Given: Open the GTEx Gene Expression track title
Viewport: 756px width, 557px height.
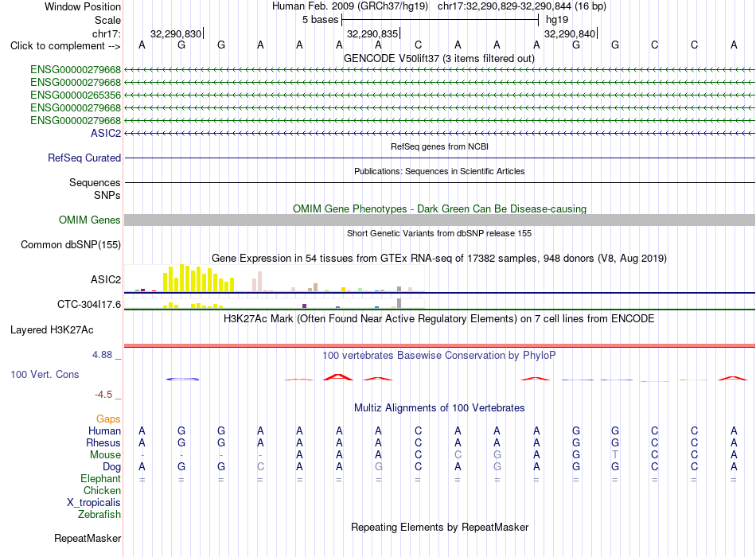Looking at the screenshot, I should pyautogui.click(x=439, y=258).
